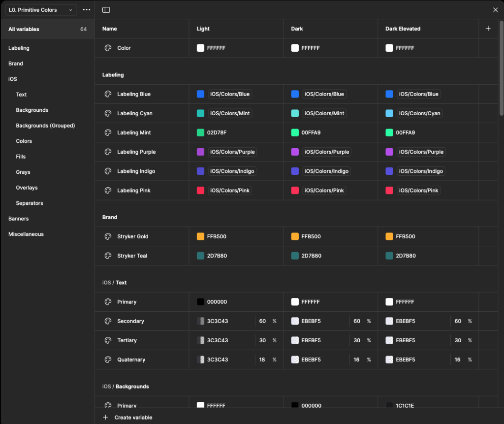Viewport: 504px width, 424px height.
Task: Click the palette icon for Labeling Pink
Action: pyautogui.click(x=108, y=191)
